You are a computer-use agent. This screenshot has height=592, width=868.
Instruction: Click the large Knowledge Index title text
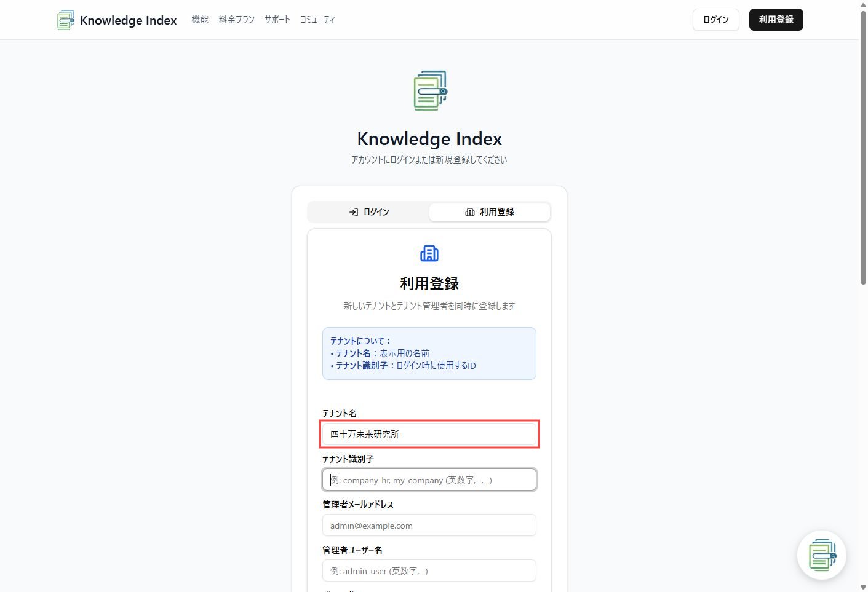429,139
